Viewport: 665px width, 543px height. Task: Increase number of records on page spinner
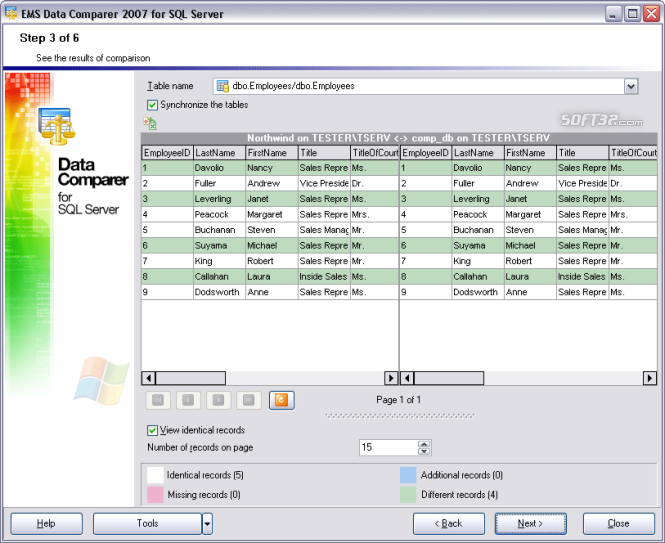pyautogui.click(x=424, y=444)
